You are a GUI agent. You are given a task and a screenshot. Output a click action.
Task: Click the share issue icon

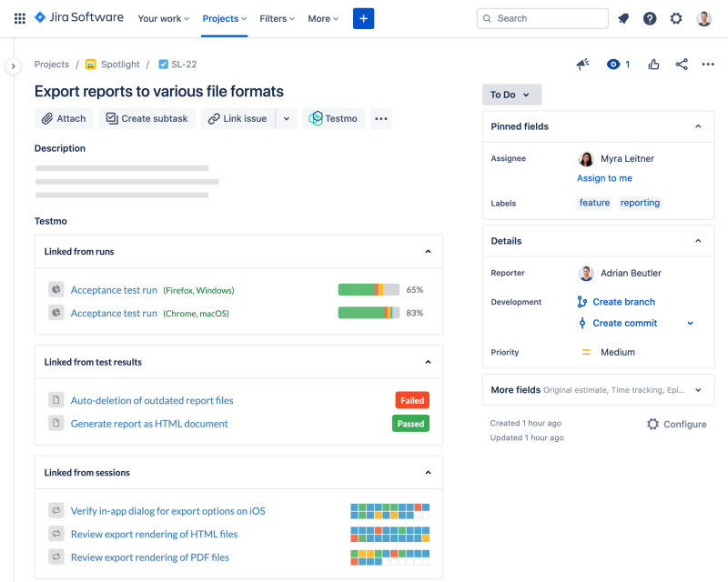point(682,65)
